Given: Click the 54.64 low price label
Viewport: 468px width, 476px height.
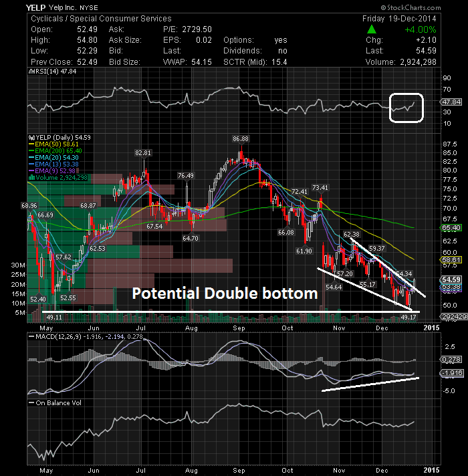Looking at the screenshot, I should coord(334,287).
